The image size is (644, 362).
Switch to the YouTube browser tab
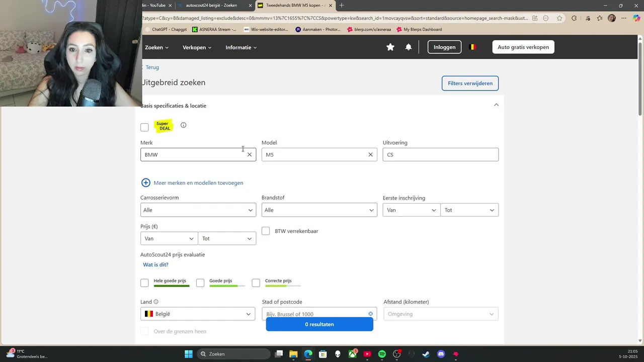pos(158,6)
